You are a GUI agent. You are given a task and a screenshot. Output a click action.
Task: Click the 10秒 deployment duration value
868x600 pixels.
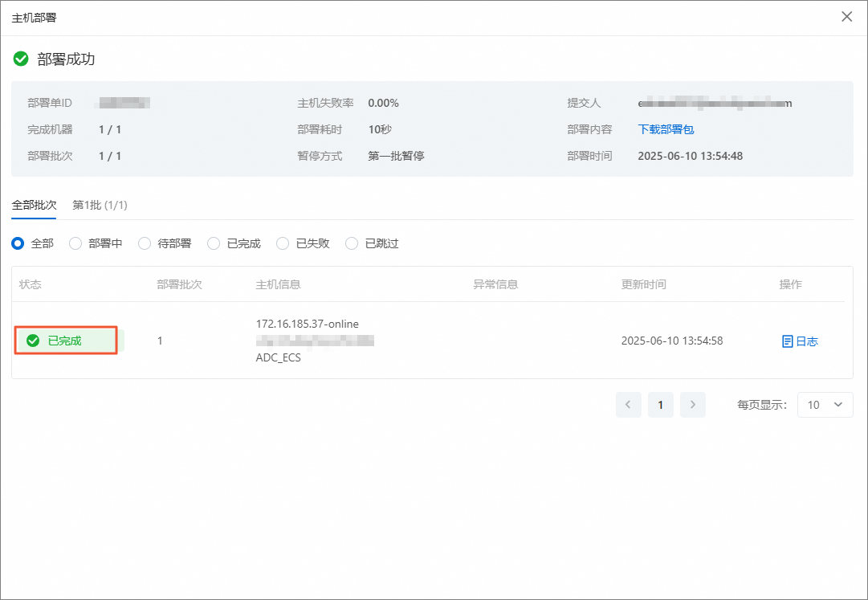[380, 129]
